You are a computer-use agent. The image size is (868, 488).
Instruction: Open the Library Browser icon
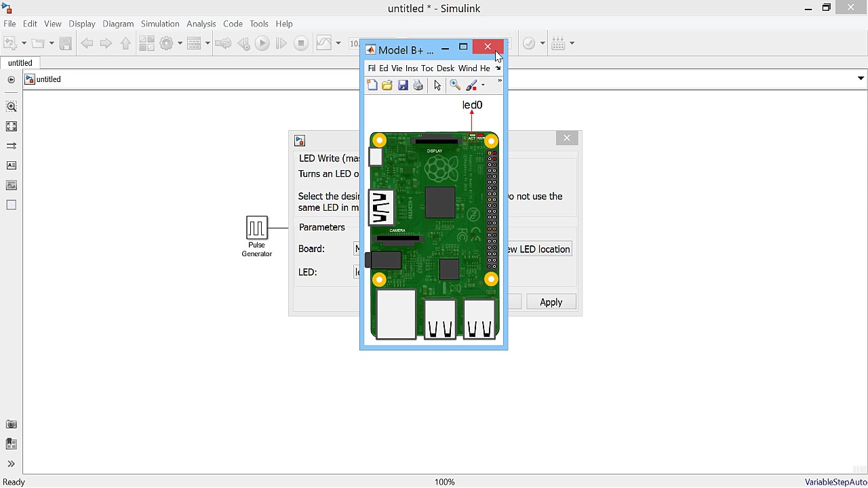(x=146, y=43)
